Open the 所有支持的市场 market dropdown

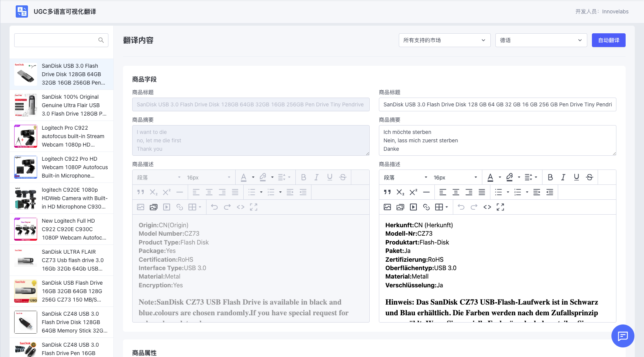pyautogui.click(x=444, y=40)
